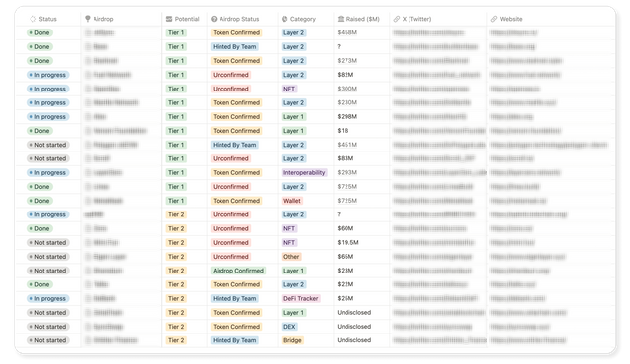The width and height of the screenshot is (630, 364).
Task: Click the Airdrop Status header icon
Action: 214,19
